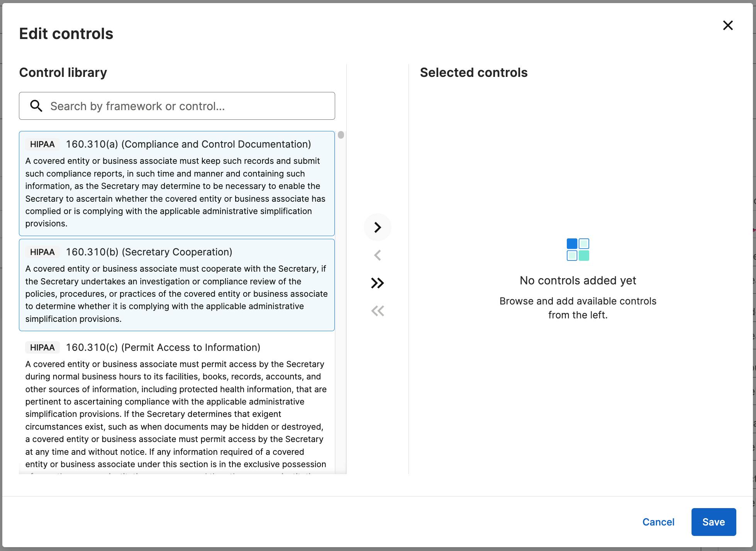This screenshot has width=756, height=551.
Task: Click the Cancel link
Action: click(x=658, y=522)
